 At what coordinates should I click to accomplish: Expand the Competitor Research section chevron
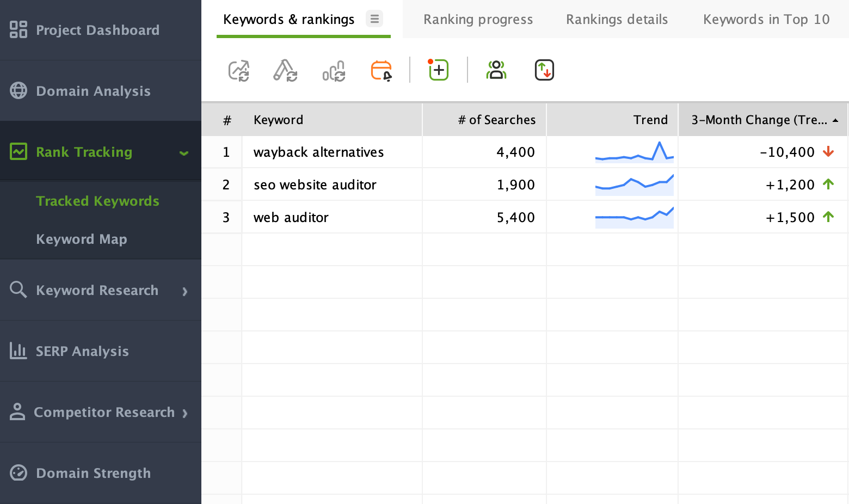(x=185, y=413)
